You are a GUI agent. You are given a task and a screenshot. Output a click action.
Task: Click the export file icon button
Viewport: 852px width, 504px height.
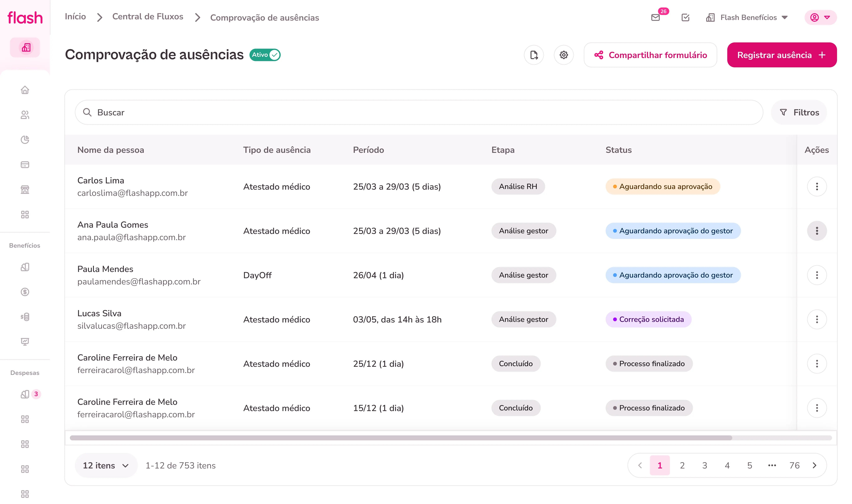pos(534,55)
